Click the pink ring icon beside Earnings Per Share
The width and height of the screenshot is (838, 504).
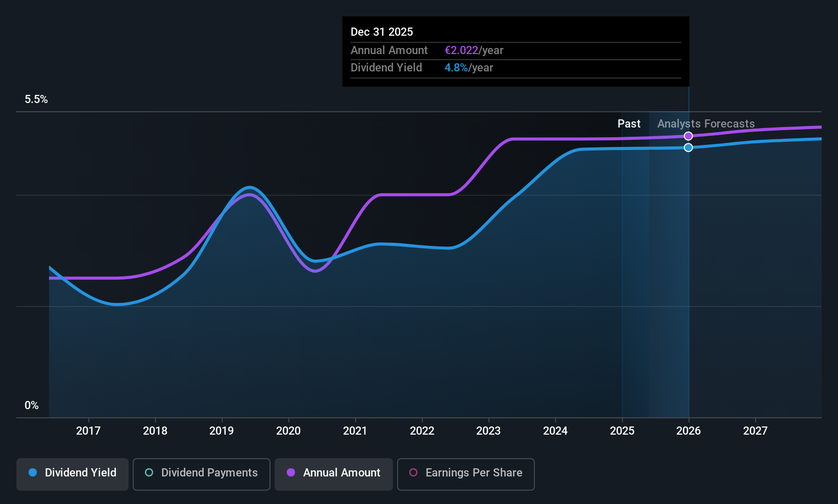click(413, 472)
